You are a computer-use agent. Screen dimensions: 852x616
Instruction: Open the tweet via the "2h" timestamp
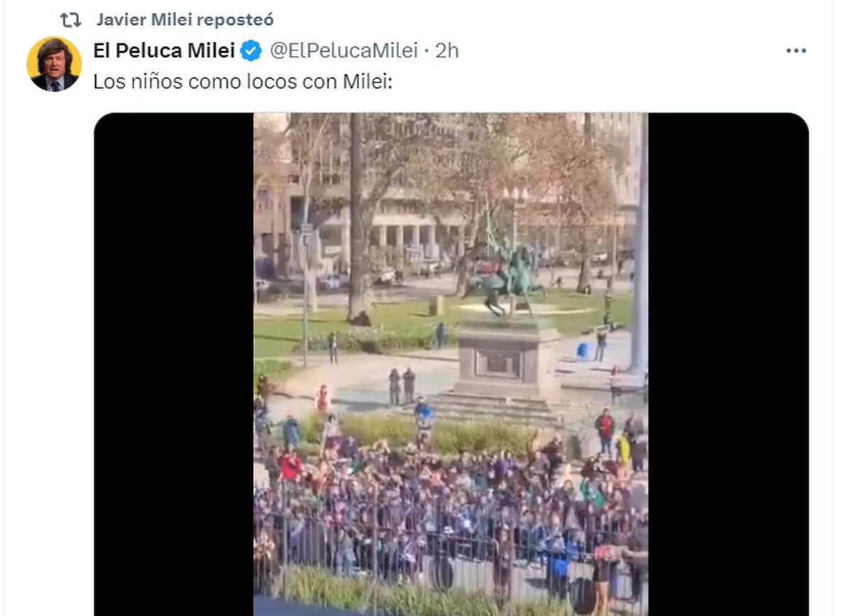click(x=447, y=50)
